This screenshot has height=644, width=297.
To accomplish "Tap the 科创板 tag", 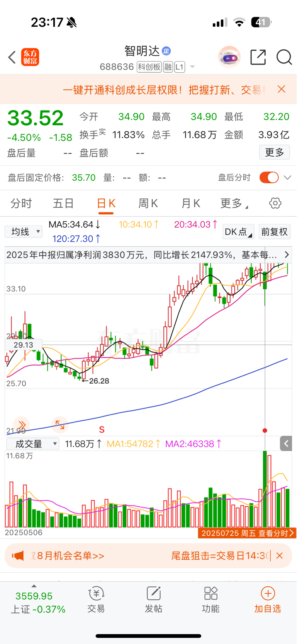I will tap(149, 67).
